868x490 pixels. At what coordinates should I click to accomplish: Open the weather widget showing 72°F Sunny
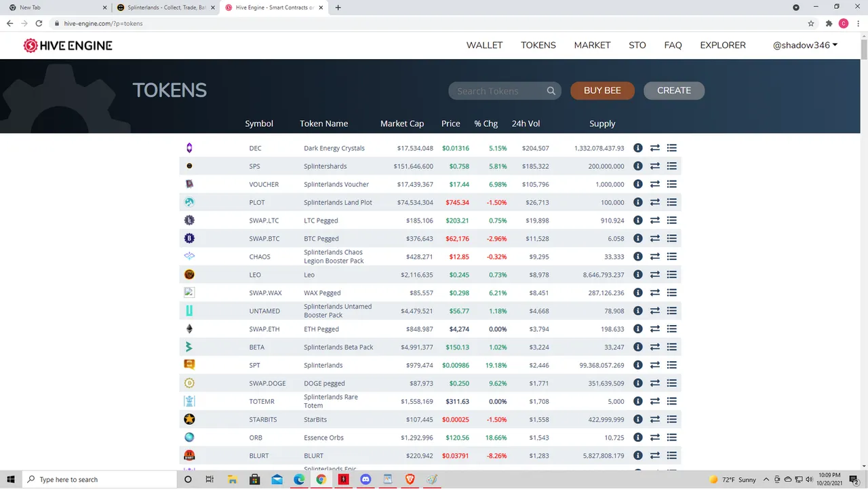pyautogui.click(x=732, y=480)
